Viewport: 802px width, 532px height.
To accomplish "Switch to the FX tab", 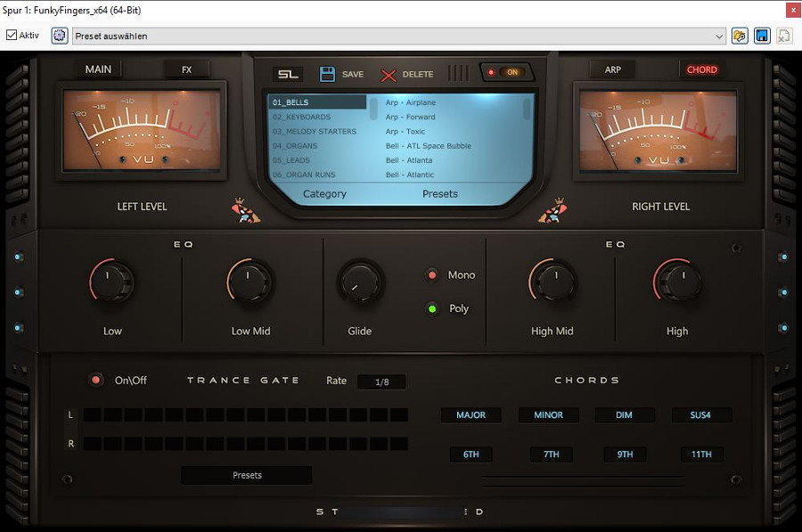I will (x=187, y=70).
